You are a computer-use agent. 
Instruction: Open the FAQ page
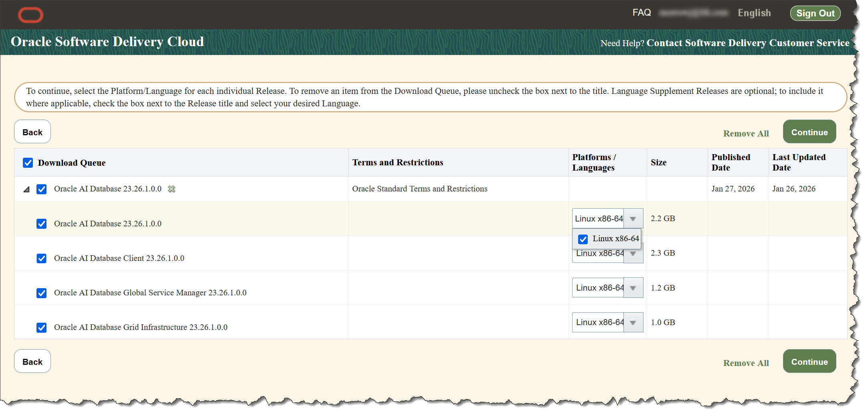[x=641, y=13]
